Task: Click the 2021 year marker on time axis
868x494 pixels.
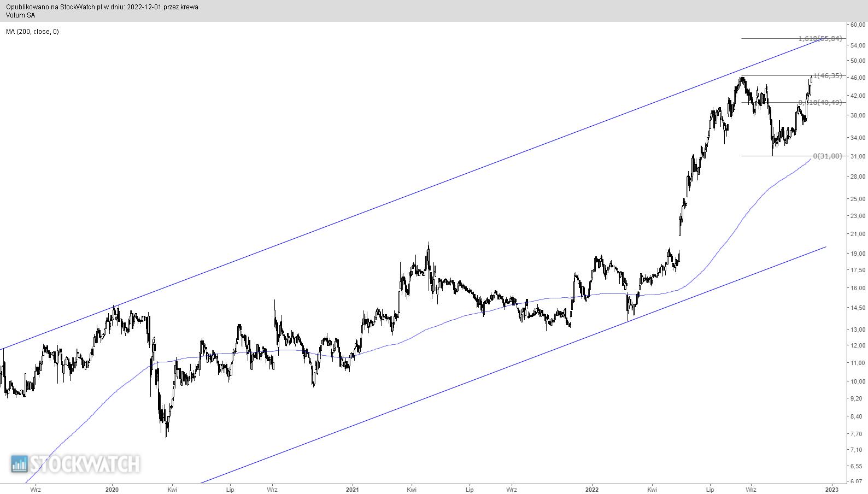Action: coord(353,490)
